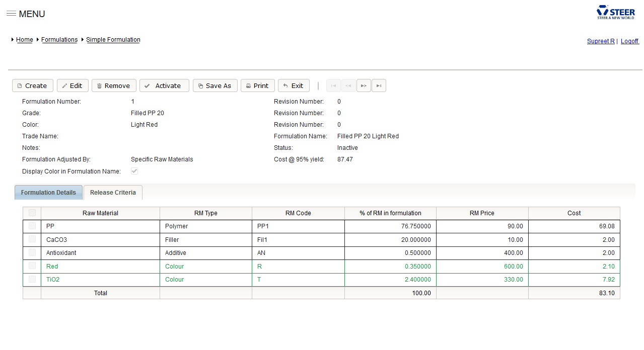
Task: Open the hamburger MENU icon
Action: point(11,14)
